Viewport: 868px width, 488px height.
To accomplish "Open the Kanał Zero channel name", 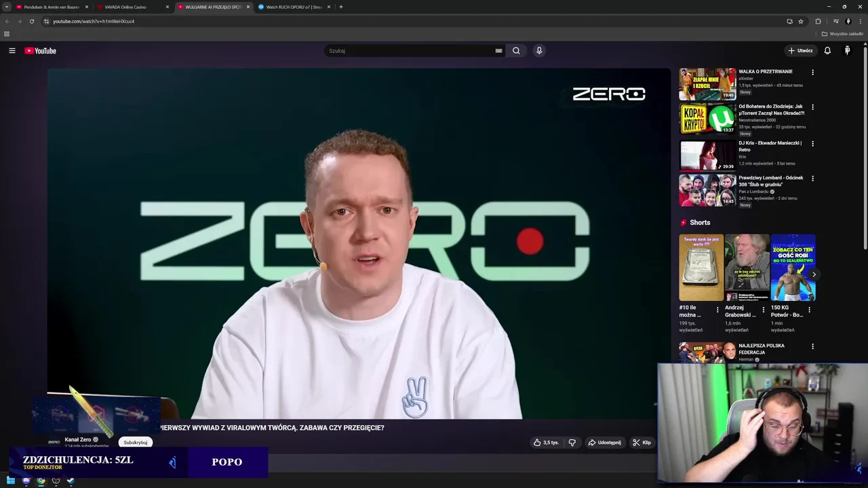I will 77,439.
